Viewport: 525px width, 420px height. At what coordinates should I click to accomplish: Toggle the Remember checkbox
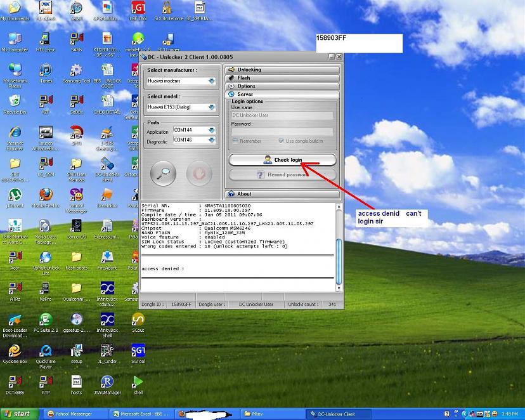point(235,141)
